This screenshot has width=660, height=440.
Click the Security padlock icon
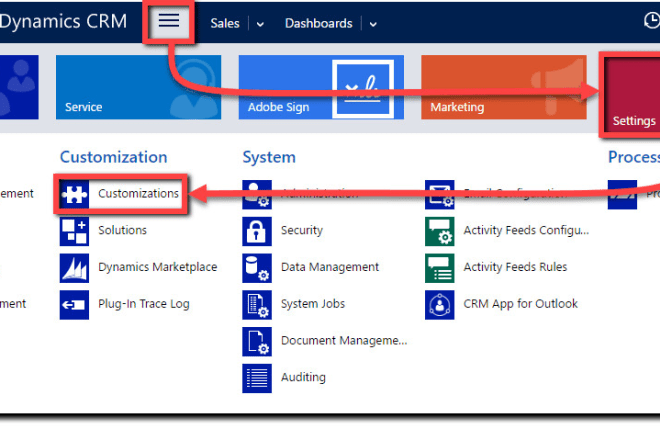[257, 231]
